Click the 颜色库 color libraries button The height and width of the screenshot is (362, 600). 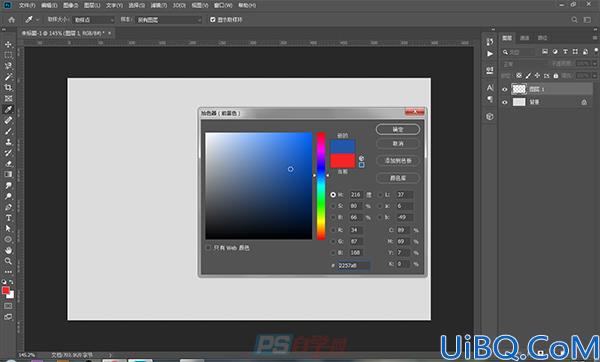point(398,178)
